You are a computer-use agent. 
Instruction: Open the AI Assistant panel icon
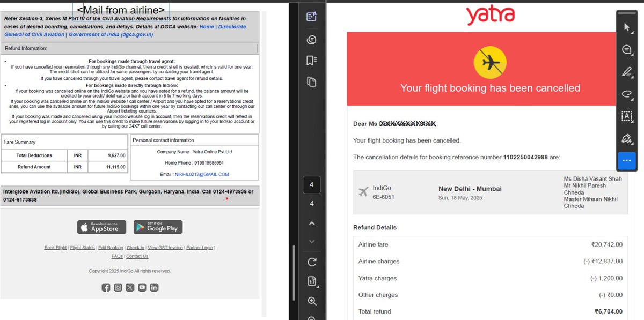point(311,16)
